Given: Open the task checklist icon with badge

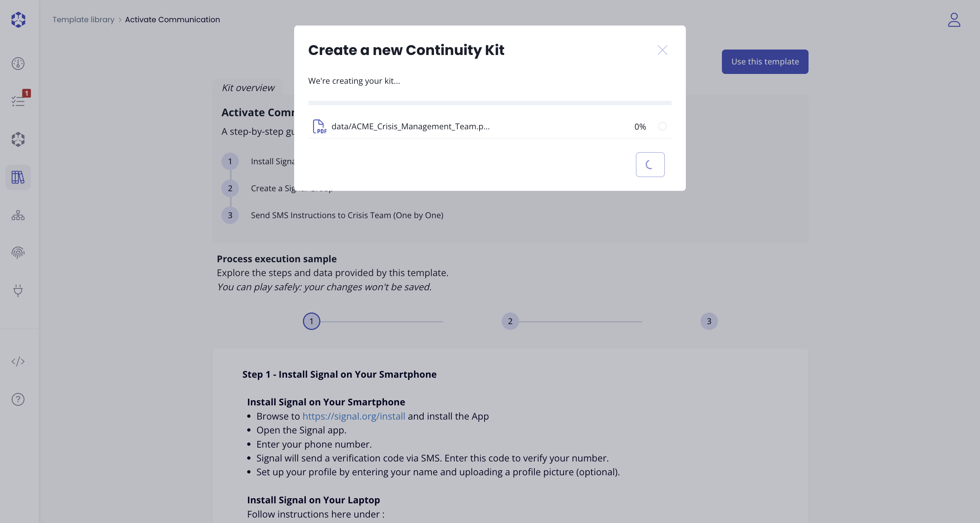Looking at the screenshot, I should (18, 101).
